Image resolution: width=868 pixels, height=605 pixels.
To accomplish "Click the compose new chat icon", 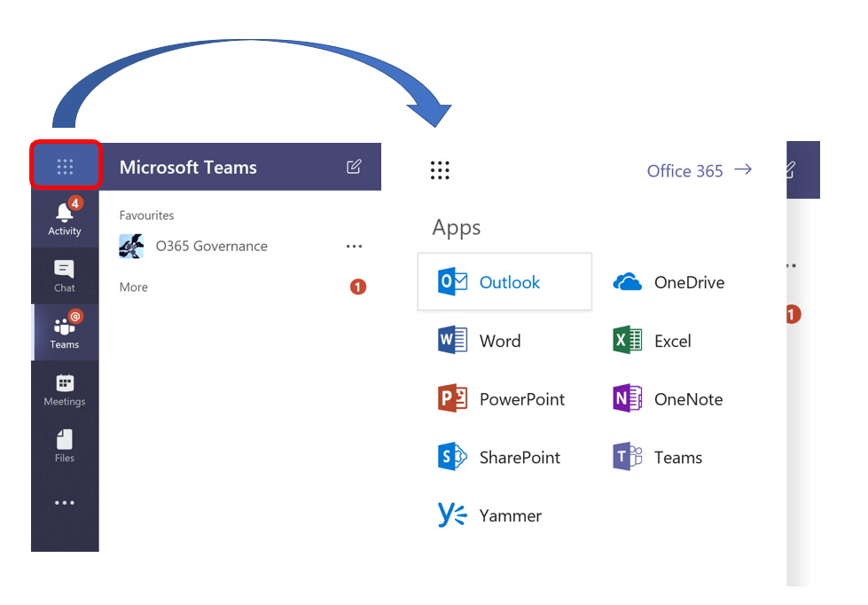I will click(x=354, y=167).
